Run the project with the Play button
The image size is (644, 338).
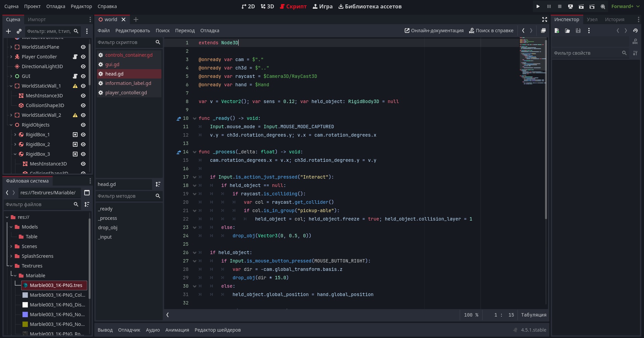[538, 6]
